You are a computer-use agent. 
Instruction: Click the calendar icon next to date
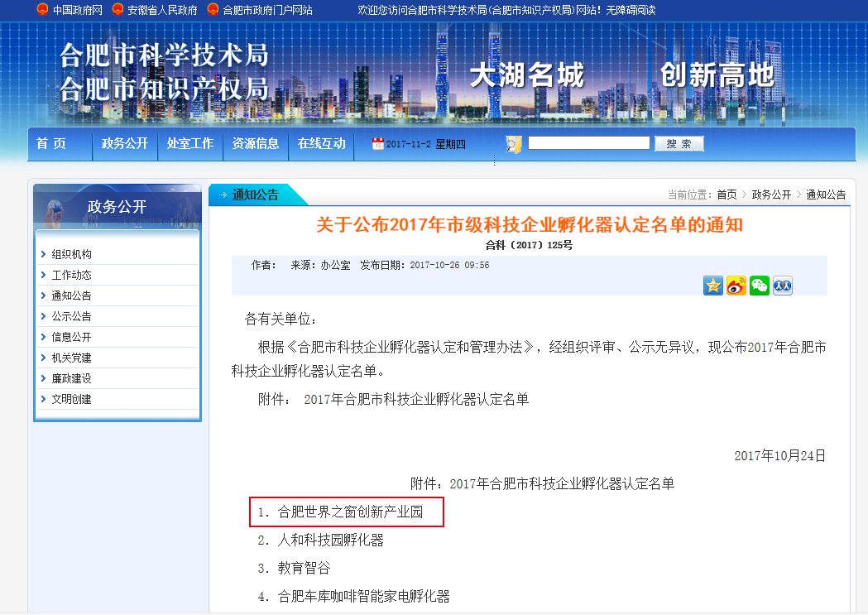(377, 144)
